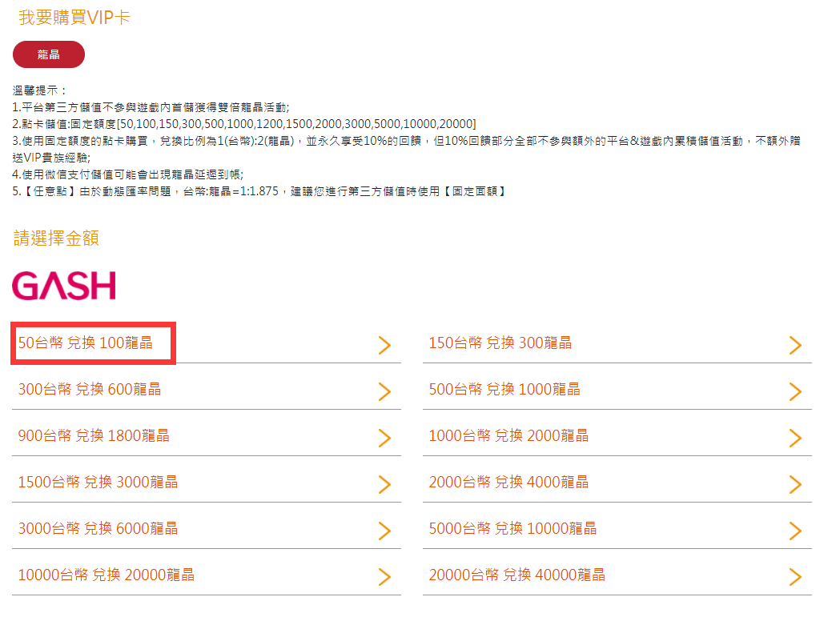This screenshot has width=840, height=621.
Task: Click arrow beside 50台幣 兌換 100龍晶
Action: pyautogui.click(x=384, y=345)
